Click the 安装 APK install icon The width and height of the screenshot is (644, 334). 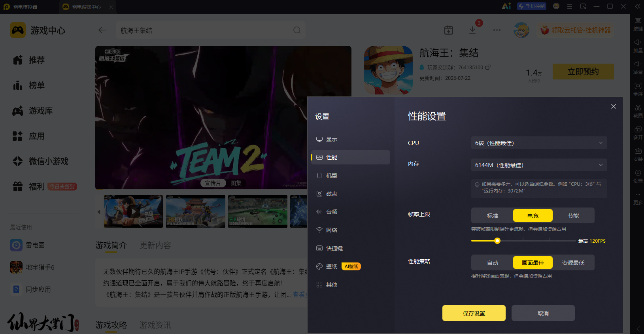point(638,154)
